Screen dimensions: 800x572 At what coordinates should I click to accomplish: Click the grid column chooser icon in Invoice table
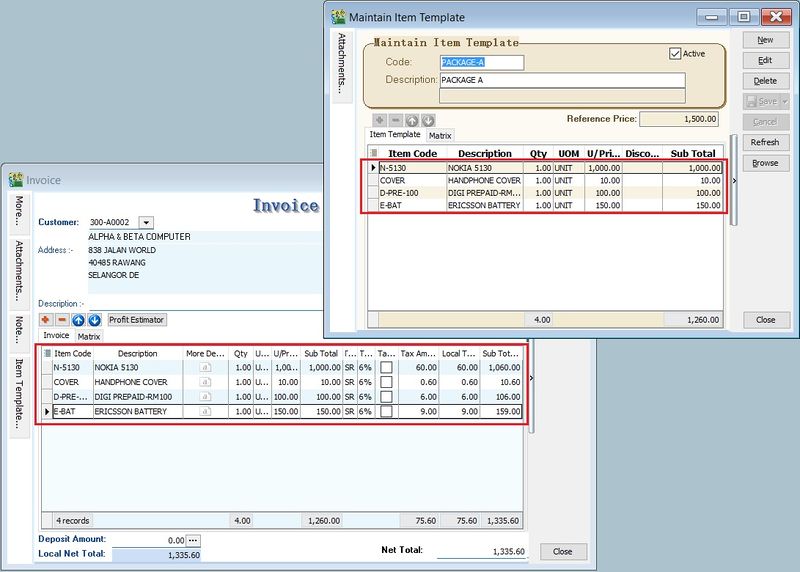click(47, 353)
